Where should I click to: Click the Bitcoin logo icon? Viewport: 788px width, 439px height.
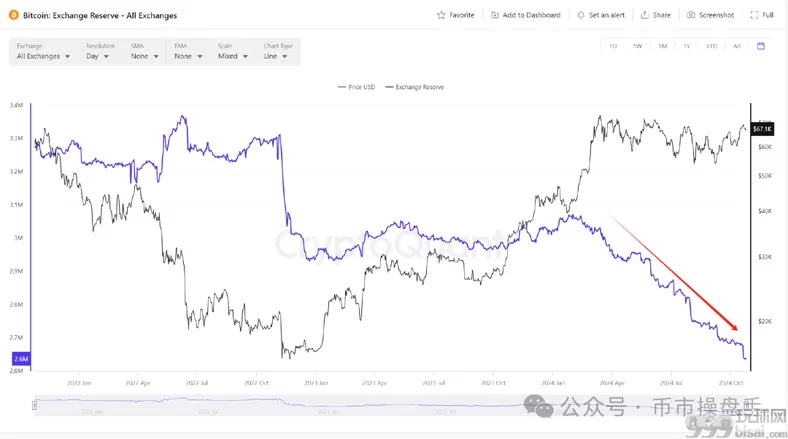[x=14, y=15]
